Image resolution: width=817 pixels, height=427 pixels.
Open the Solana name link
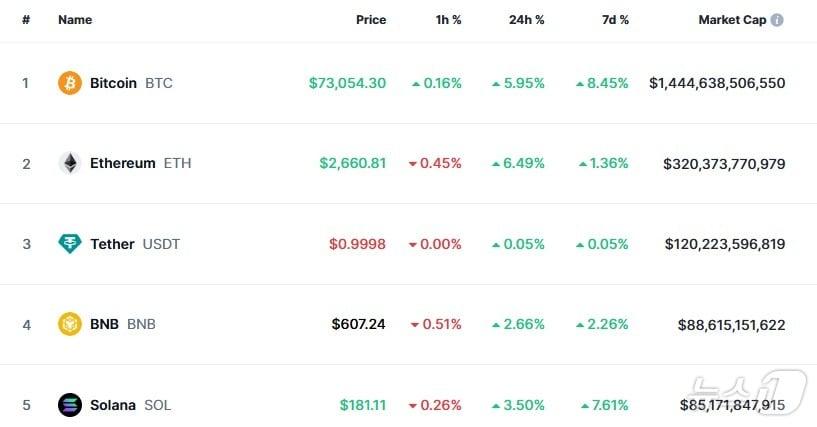pyautogui.click(x=112, y=405)
